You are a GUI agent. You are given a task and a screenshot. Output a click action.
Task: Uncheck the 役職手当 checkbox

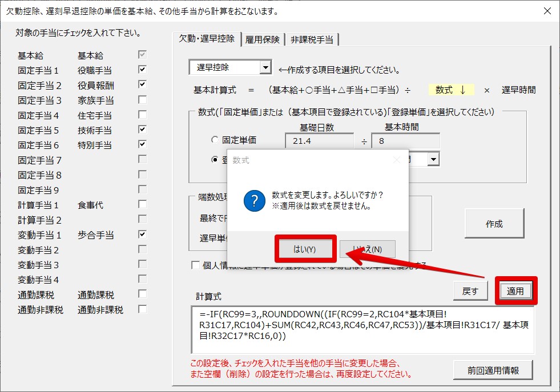[143, 70]
